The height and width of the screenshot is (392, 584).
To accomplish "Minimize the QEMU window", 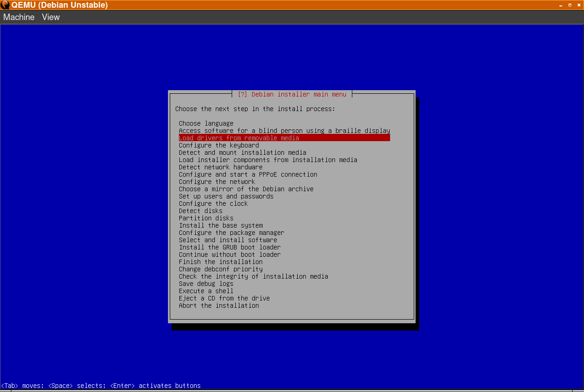I will coord(561,5).
